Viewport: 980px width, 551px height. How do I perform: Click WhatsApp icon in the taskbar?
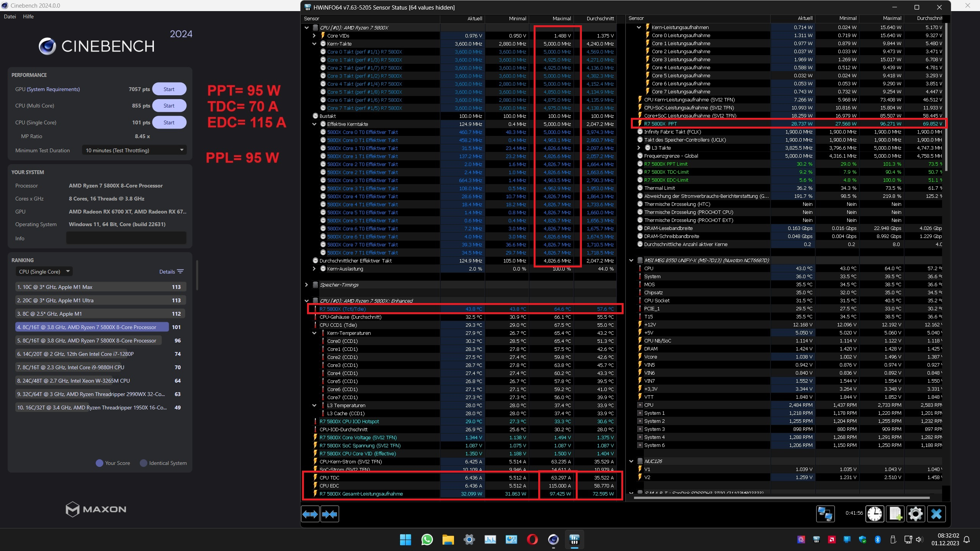pyautogui.click(x=427, y=540)
